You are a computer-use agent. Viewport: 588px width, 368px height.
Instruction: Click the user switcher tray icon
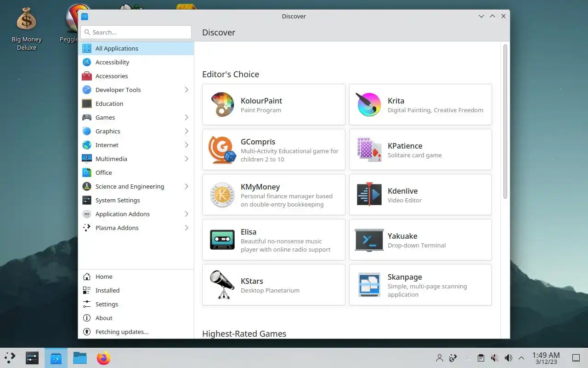(x=439, y=358)
